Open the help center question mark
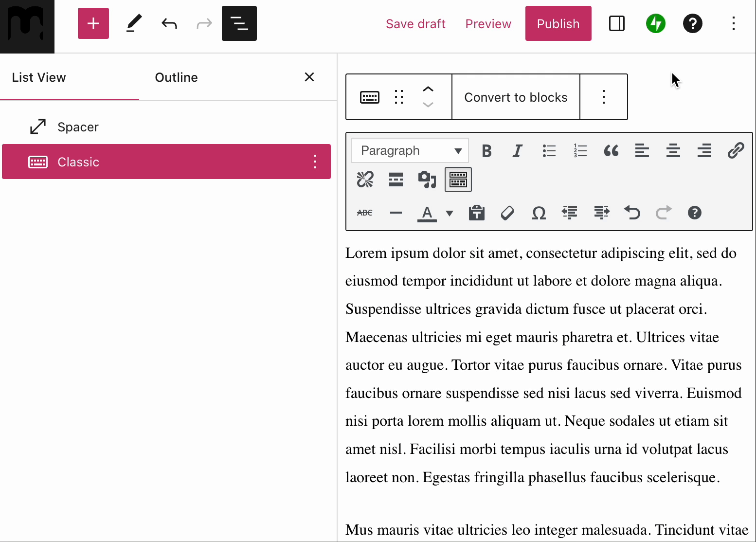This screenshot has height=542, width=756. pyautogui.click(x=693, y=23)
